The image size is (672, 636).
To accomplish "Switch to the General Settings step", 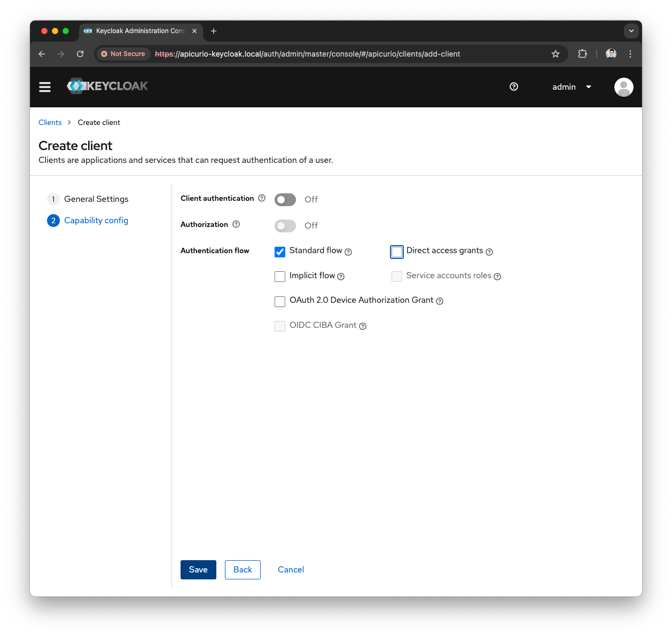I will pyautogui.click(x=96, y=199).
